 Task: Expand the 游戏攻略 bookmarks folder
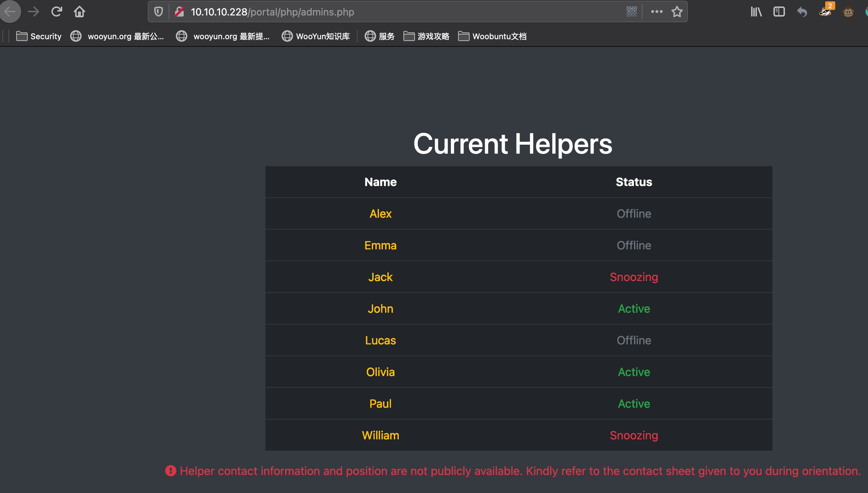426,36
